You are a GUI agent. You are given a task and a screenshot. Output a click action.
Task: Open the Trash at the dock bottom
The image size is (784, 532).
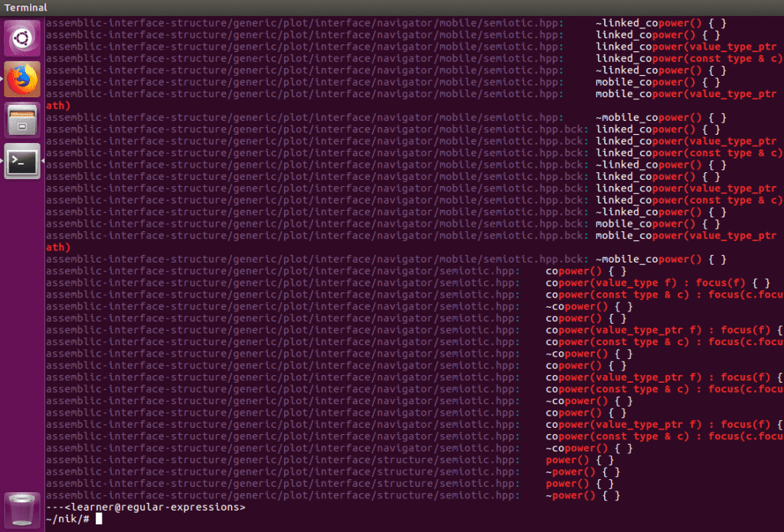(x=22, y=510)
